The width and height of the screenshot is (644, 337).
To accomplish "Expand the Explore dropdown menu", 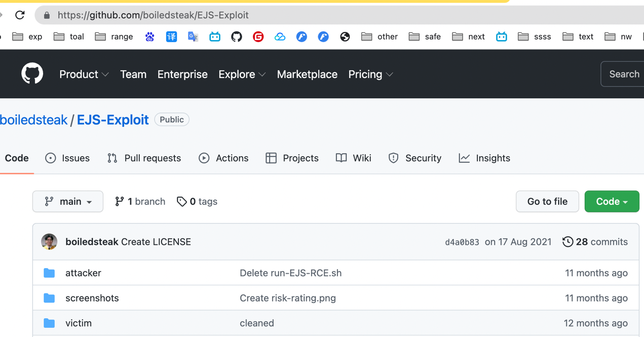I will 242,74.
